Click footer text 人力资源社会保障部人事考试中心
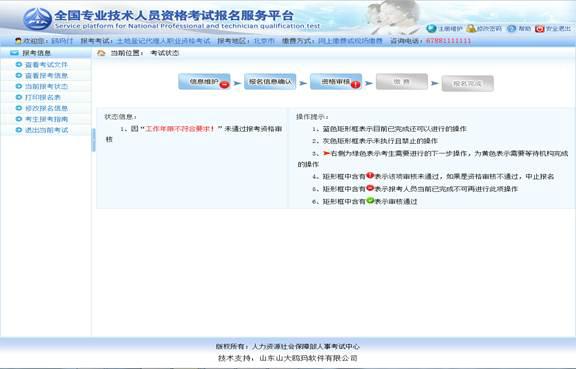576x369 pixels. [x=306, y=347]
